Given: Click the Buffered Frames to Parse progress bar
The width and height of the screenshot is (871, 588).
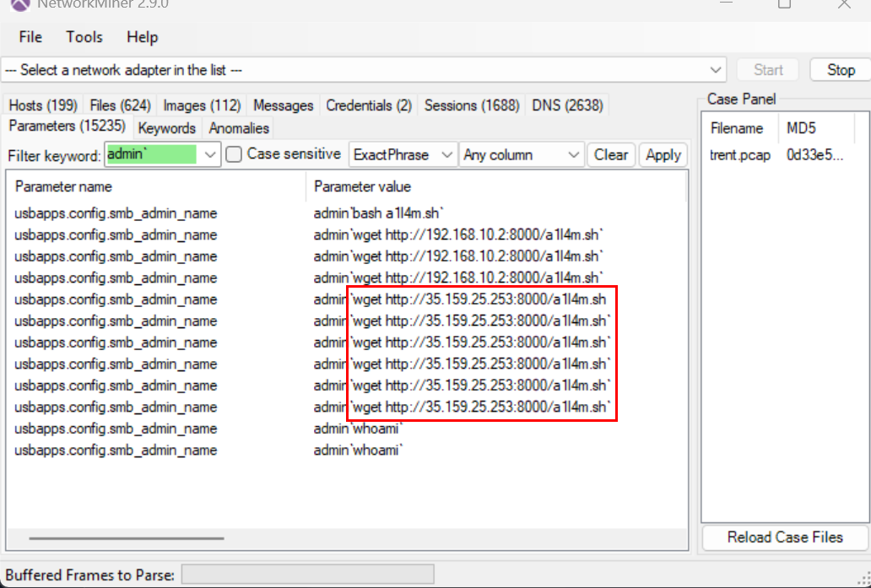Looking at the screenshot, I should click(x=308, y=575).
